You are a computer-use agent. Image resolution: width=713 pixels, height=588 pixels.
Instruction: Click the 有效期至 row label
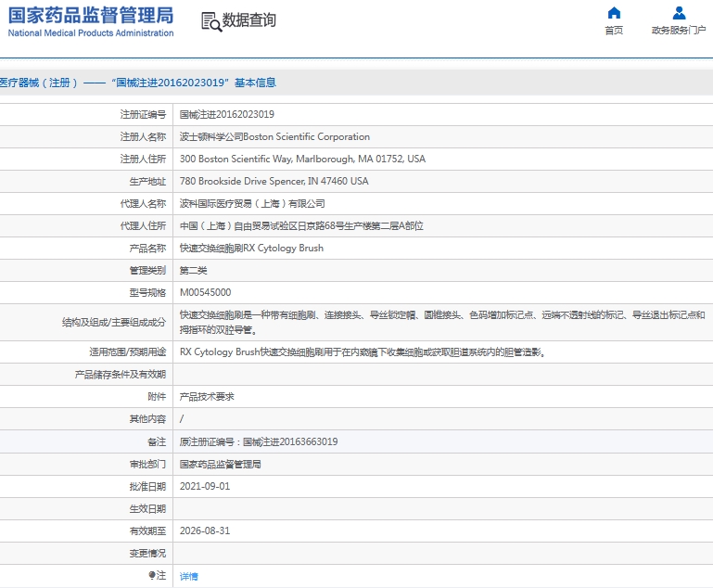coord(147,530)
